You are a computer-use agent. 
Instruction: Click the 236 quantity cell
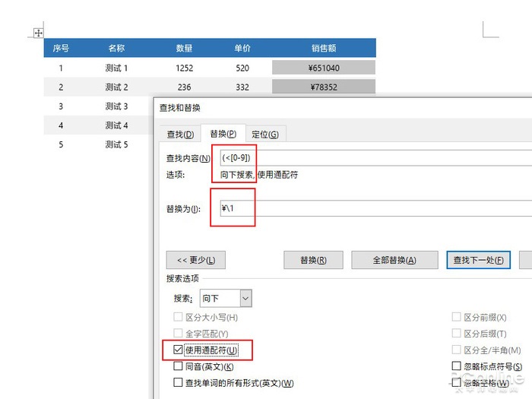pos(184,87)
